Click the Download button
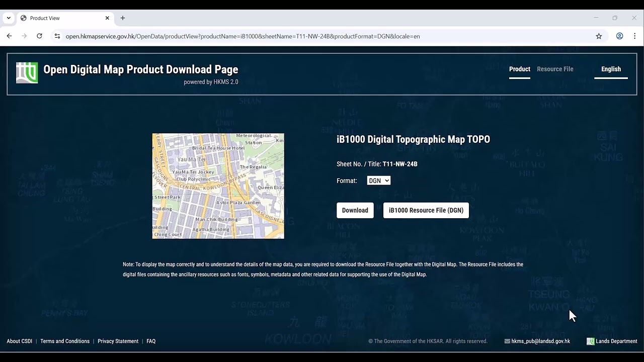The image size is (644, 362). (x=355, y=210)
